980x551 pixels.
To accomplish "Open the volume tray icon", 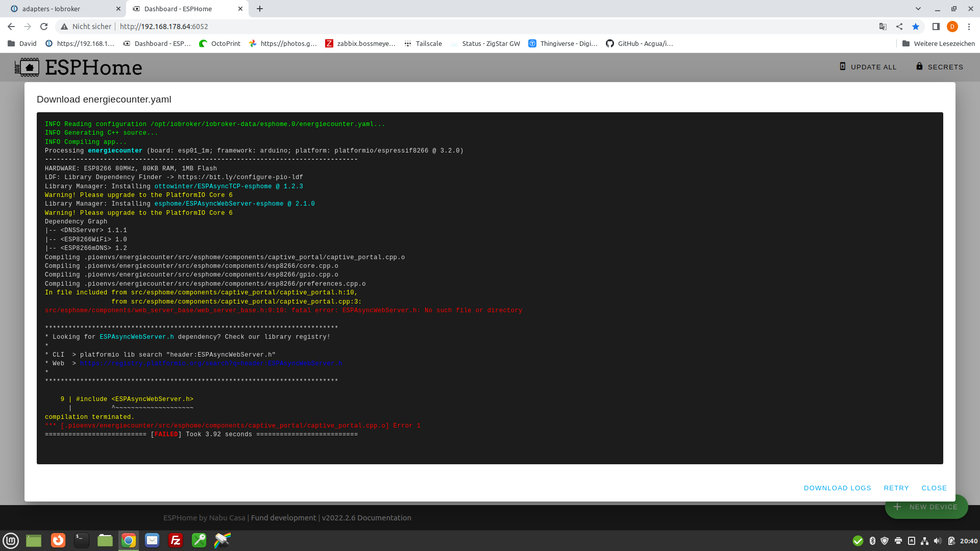I will [x=938, y=541].
